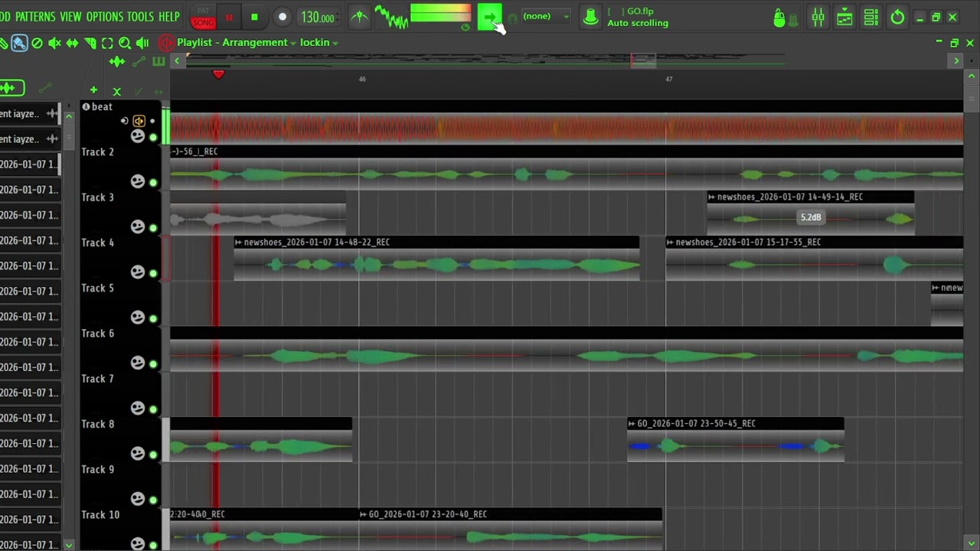Viewport: 980px width, 551px height.
Task: Mute Track 3 via green dot
Action: coord(153,228)
